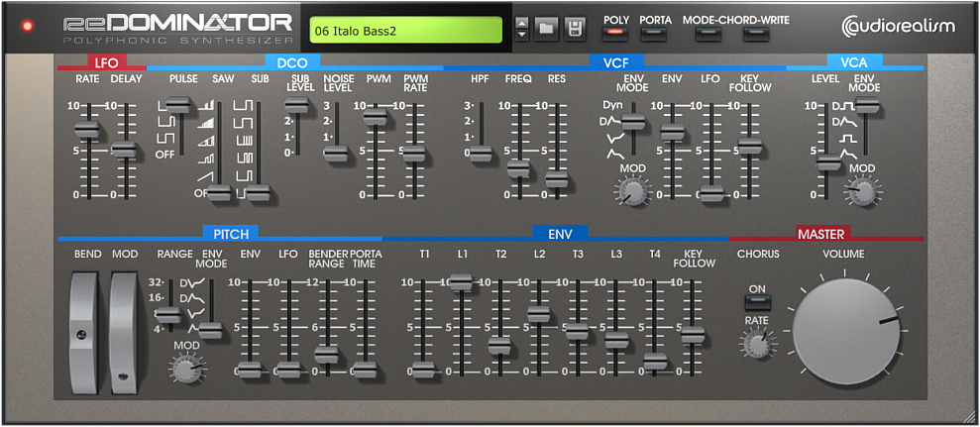Click the red power LED beside the logo
Screen dimensions: 980x427
(27, 27)
